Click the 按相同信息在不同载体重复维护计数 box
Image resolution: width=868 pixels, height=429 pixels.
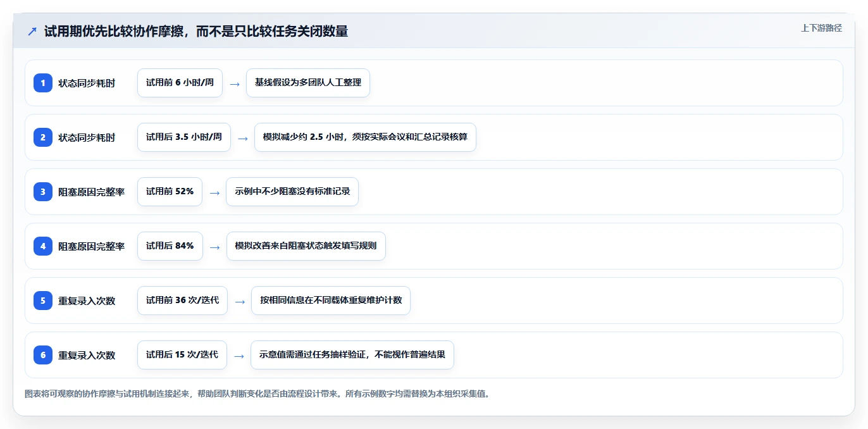331,301
